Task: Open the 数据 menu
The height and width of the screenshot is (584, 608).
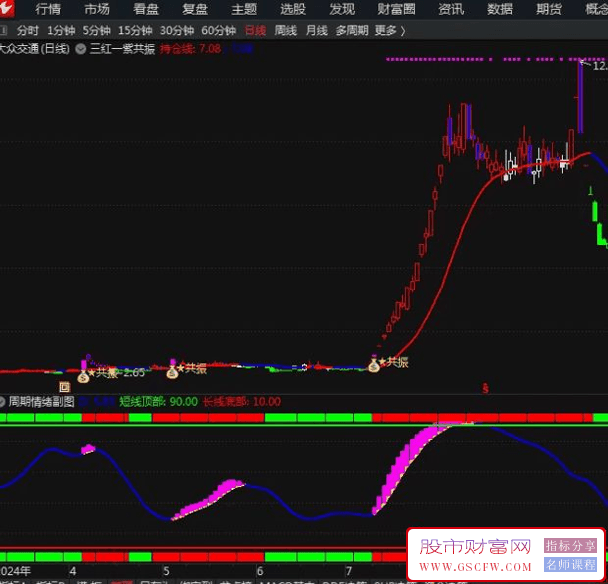Action: pos(500,9)
